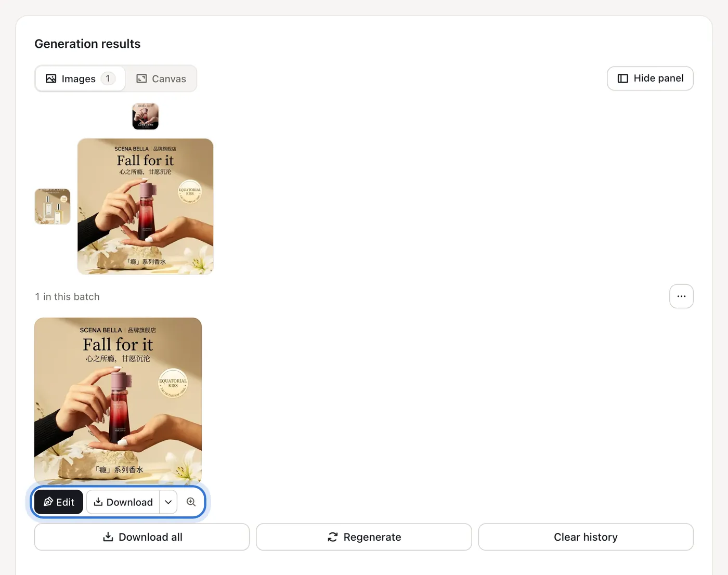Viewport: 728px width, 575px height.
Task: Click Download all button
Action: (142, 537)
